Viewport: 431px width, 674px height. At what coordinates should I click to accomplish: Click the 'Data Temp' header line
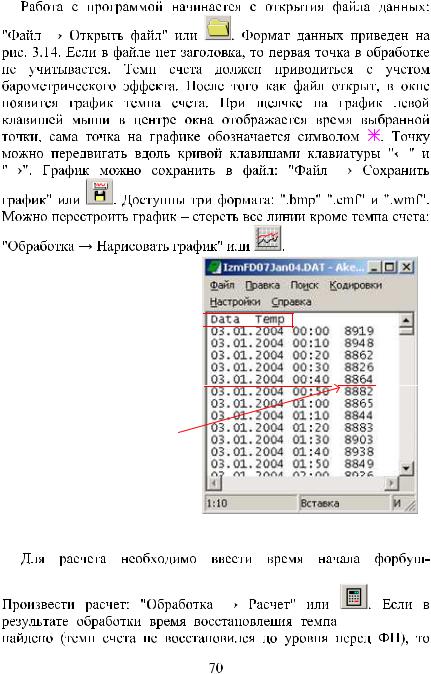click(248, 319)
